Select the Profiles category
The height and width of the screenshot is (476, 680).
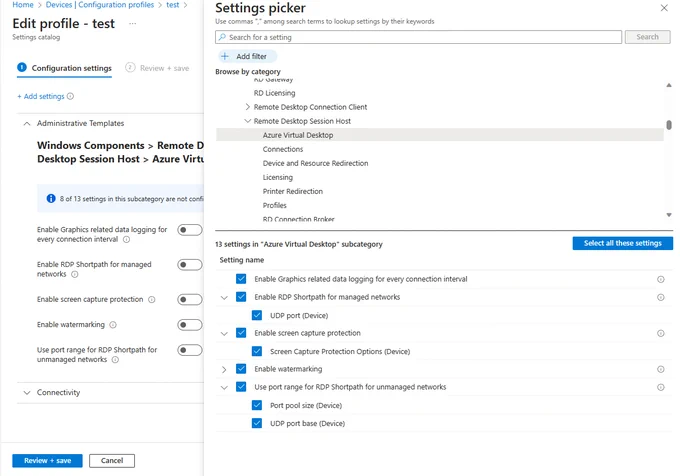(275, 205)
